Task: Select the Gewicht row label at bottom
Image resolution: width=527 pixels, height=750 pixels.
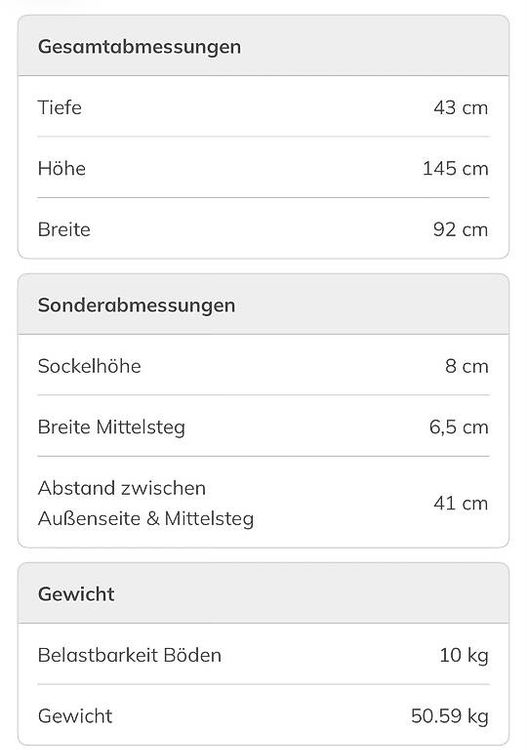Action: pos(75,716)
